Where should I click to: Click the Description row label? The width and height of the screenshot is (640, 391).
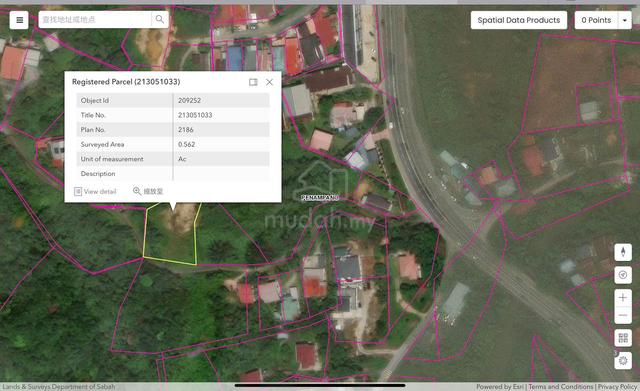click(98, 174)
